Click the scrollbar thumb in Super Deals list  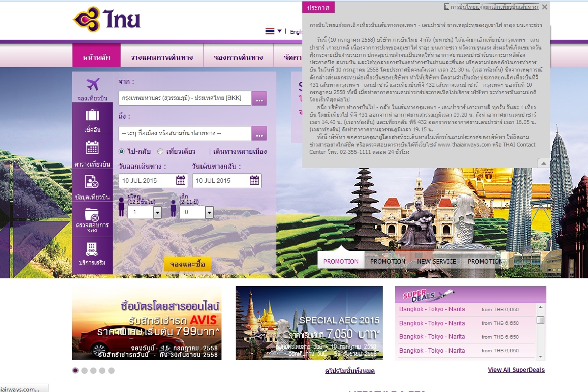pos(540,320)
